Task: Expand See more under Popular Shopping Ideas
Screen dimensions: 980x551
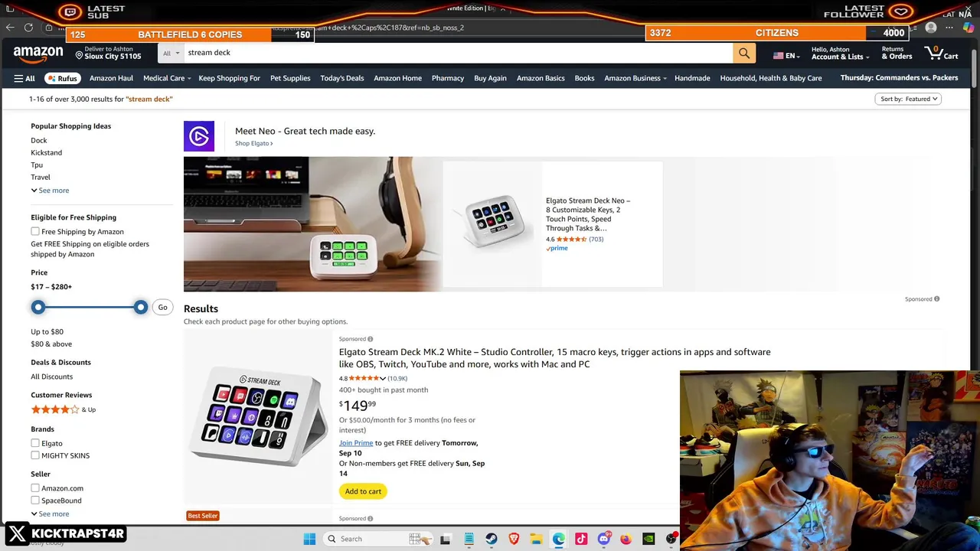Action: 50,191
